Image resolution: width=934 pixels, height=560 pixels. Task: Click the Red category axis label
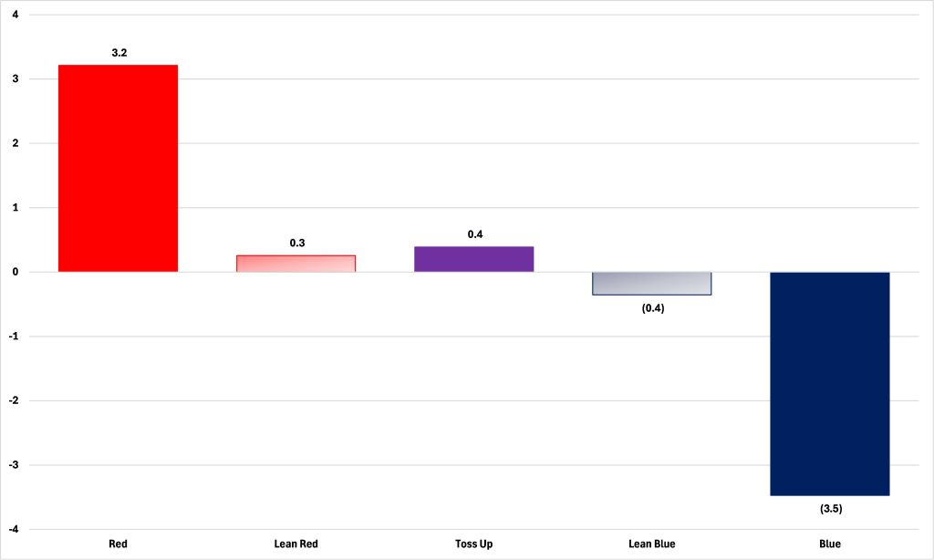coord(118,544)
